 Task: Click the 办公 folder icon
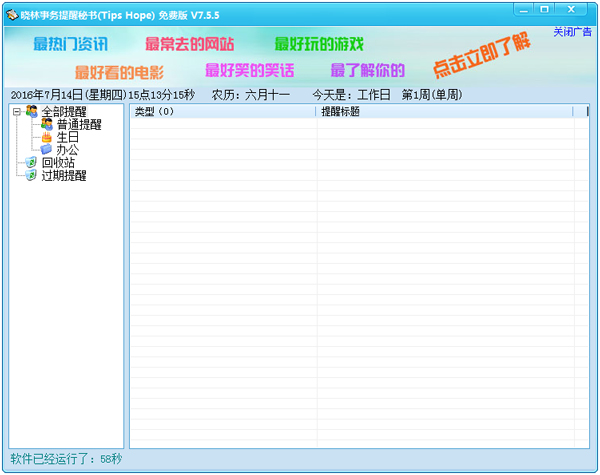tap(46, 149)
